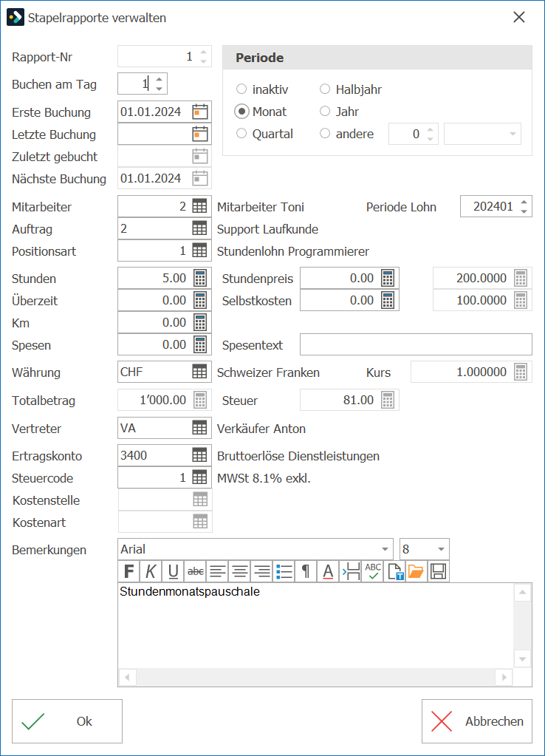Open lookup table for Auftrag field
Screen dimensions: 545x756
(199, 228)
